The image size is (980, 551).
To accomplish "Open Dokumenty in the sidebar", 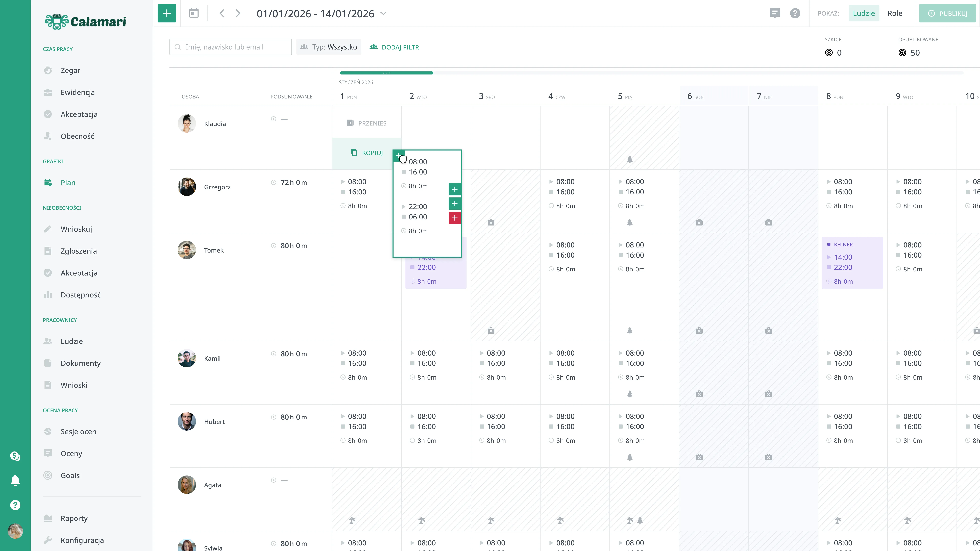I will pyautogui.click(x=81, y=363).
